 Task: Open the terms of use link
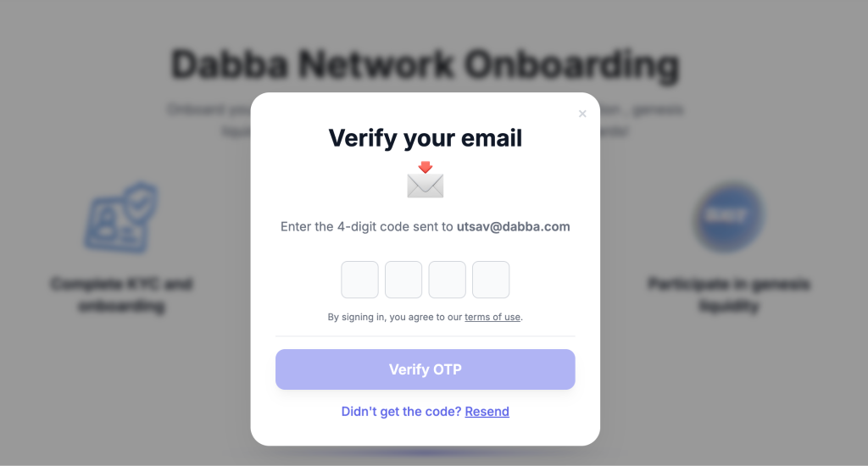pos(492,317)
